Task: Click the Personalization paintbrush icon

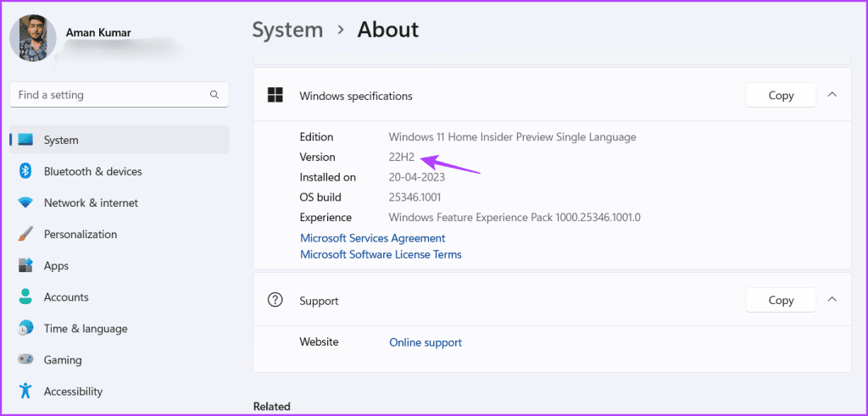Action: pyautogui.click(x=25, y=234)
